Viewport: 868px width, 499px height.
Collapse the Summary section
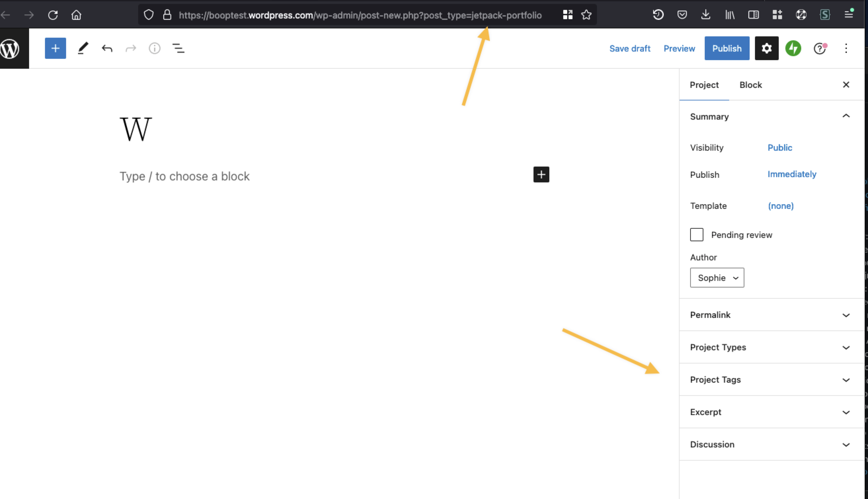(x=846, y=116)
